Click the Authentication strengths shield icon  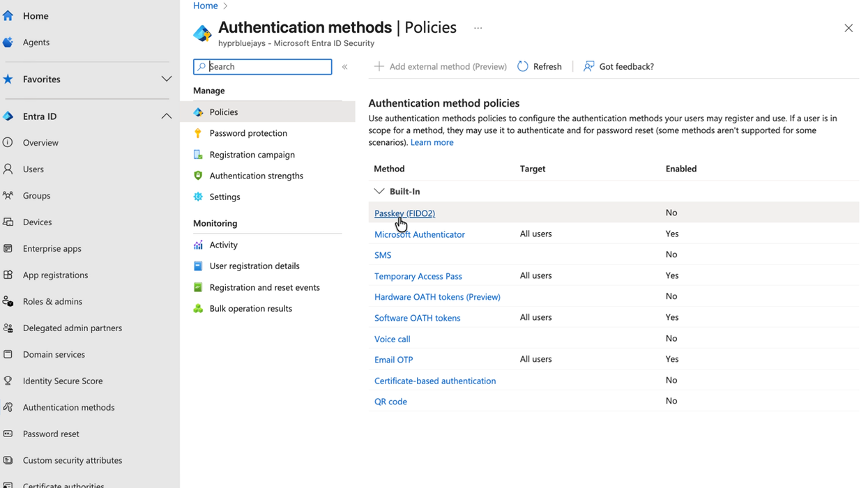(198, 176)
